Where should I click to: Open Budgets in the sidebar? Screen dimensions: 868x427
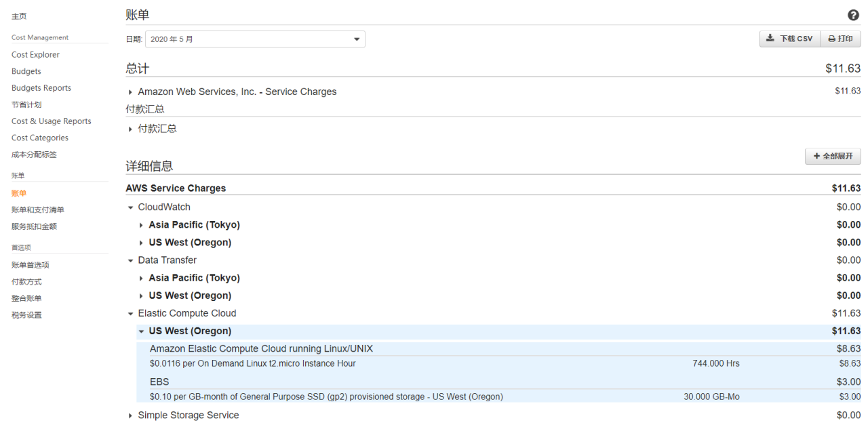coord(26,71)
